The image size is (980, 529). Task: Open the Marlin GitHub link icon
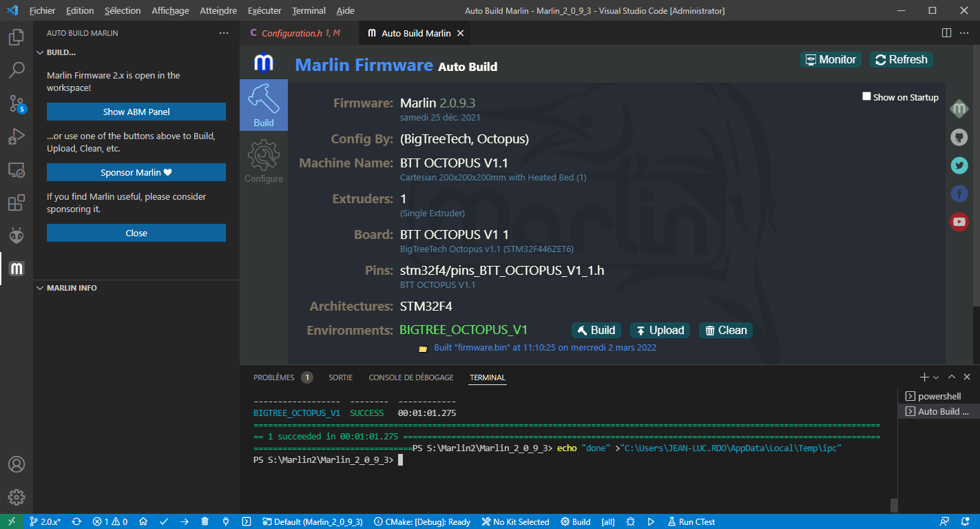tap(959, 137)
